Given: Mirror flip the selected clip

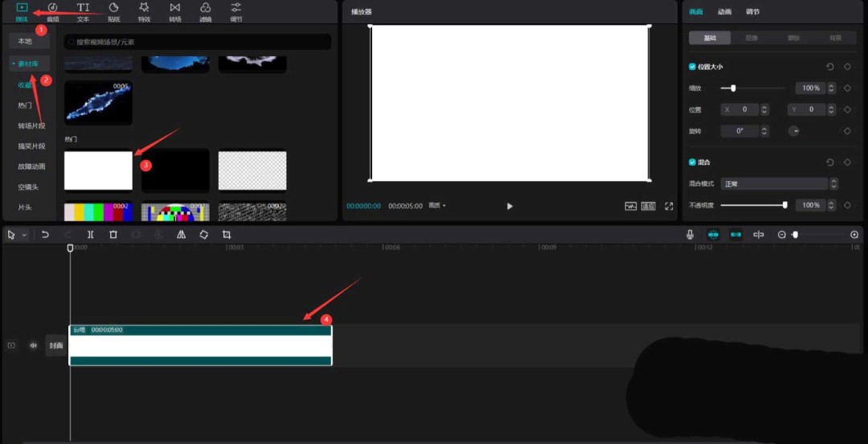Looking at the screenshot, I should 181,235.
